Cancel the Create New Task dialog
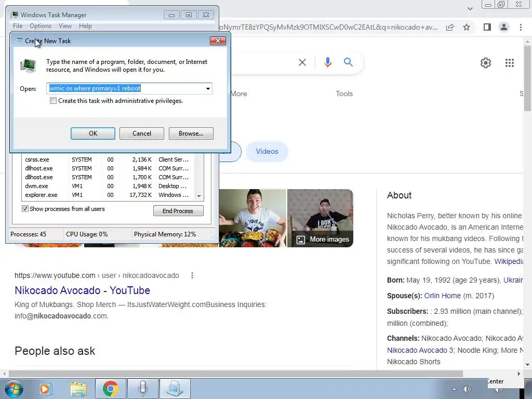The image size is (532, 399). pyautogui.click(x=142, y=134)
